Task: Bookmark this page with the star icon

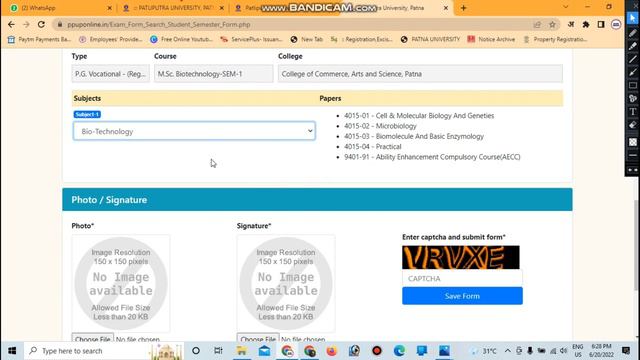Action: click(x=552, y=24)
